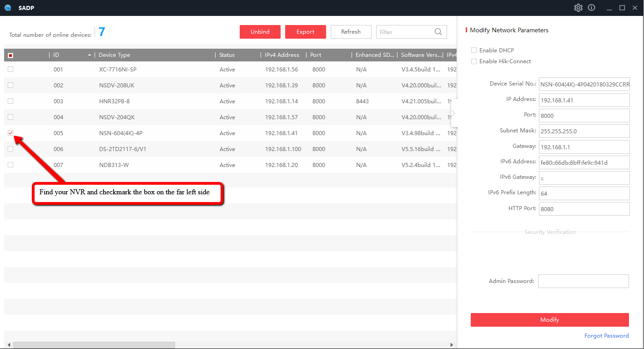Click the Port input field
The width and height of the screenshot is (644, 349).
point(584,116)
